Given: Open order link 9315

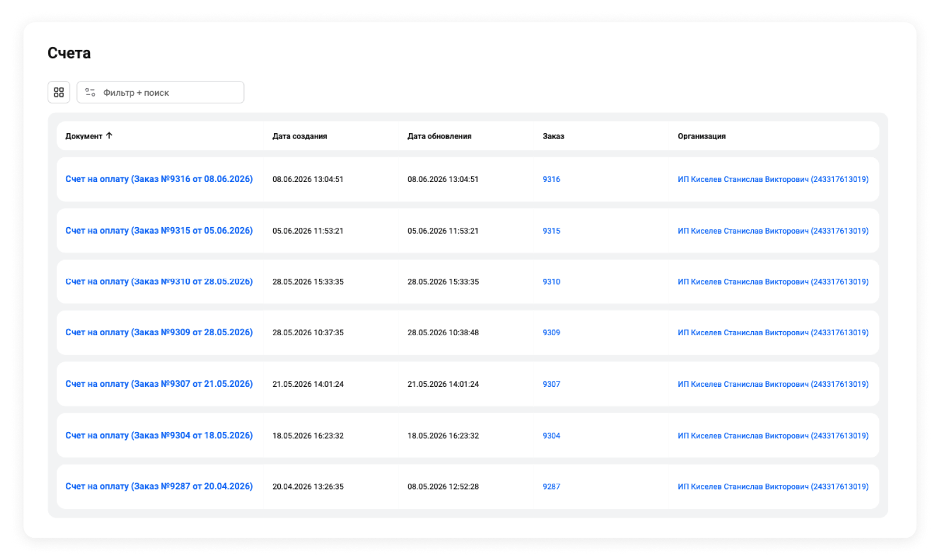Looking at the screenshot, I should pos(552,231).
